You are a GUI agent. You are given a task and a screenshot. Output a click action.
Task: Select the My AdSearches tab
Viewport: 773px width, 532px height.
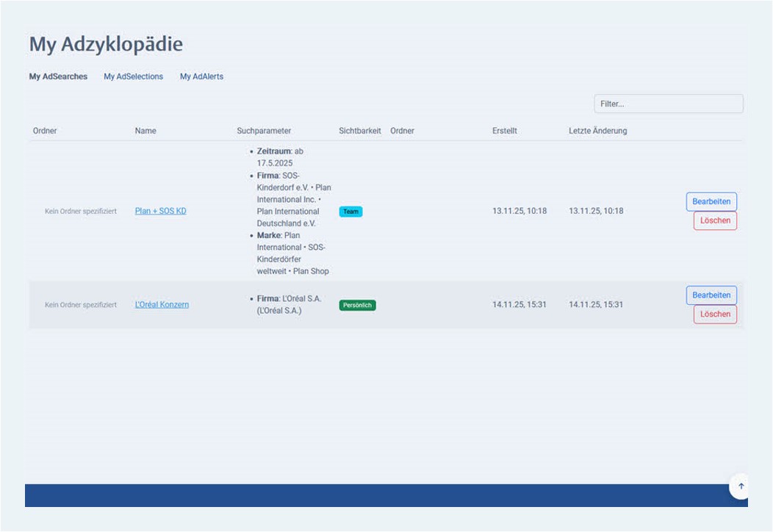coord(58,76)
